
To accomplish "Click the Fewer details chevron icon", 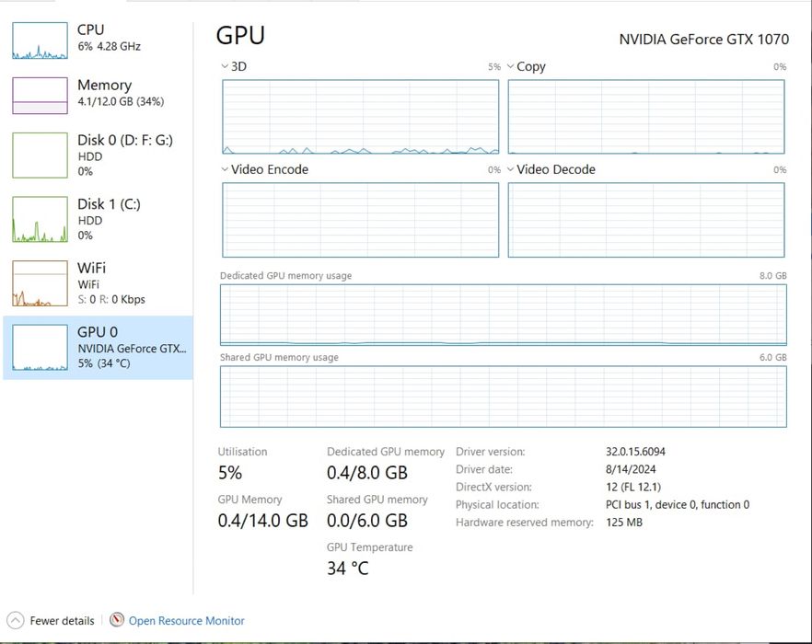I will click(15, 621).
